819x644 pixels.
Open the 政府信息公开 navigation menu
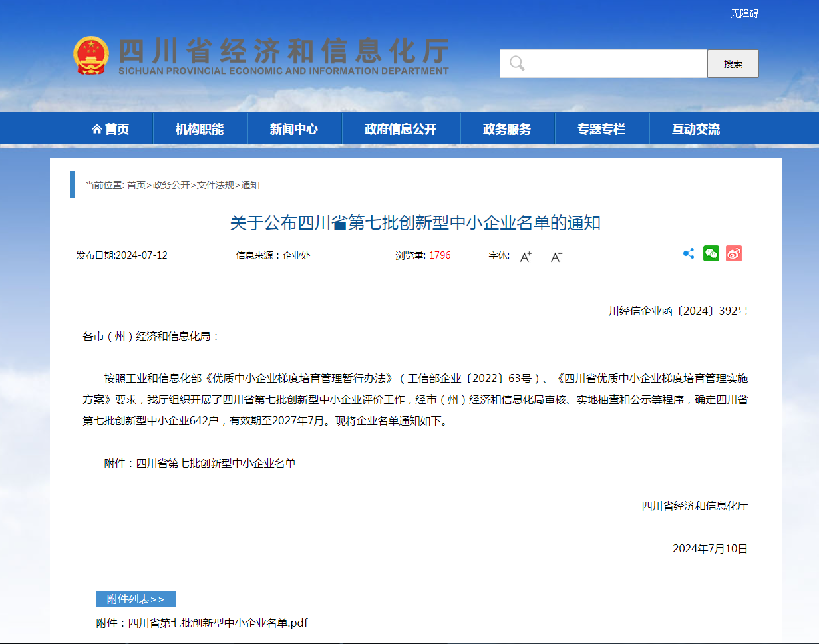tap(401, 128)
